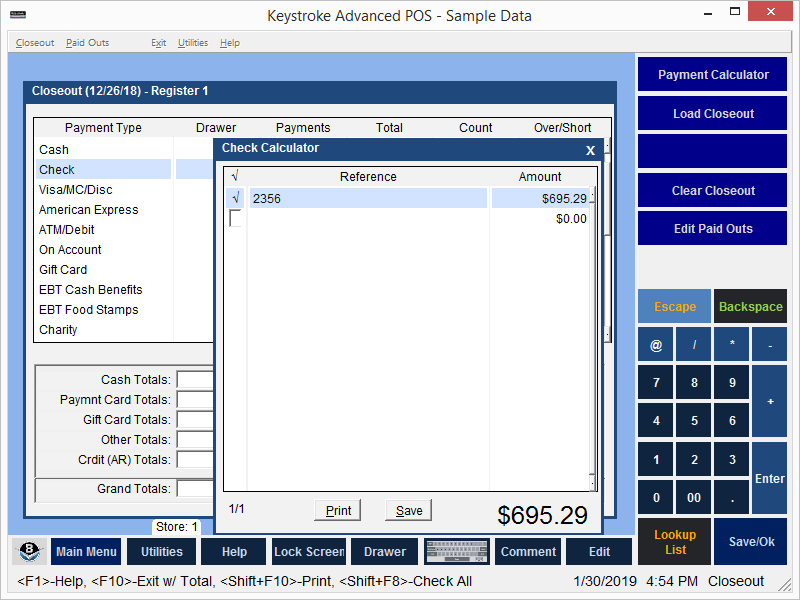The image size is (800, 600).
Task: Close the Check Calculator dialog
Action: pos(590,150)
